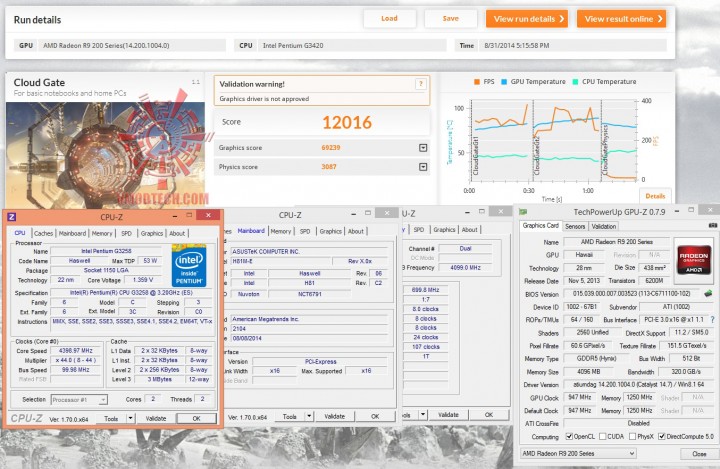Expand the Physics score details
This screenshot has height=469, width=720.
(423, 167)
